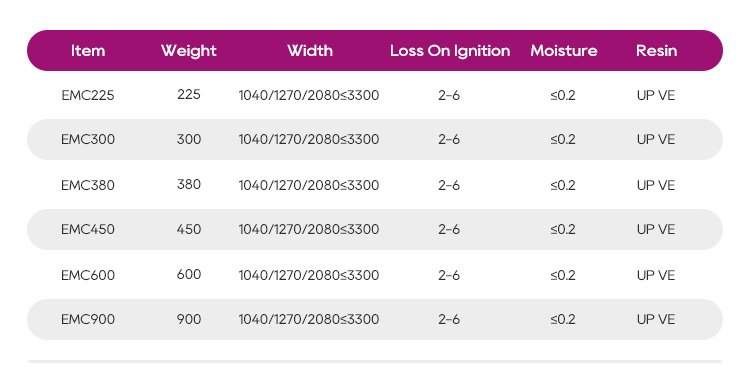Select UP VE resin in EMC380 row
This screenshot has height=392, width=750.
tap(656, 185)
